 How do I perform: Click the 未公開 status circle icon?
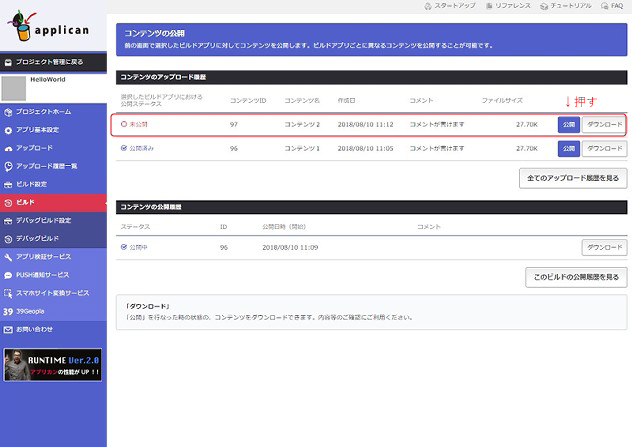(124, 124)
